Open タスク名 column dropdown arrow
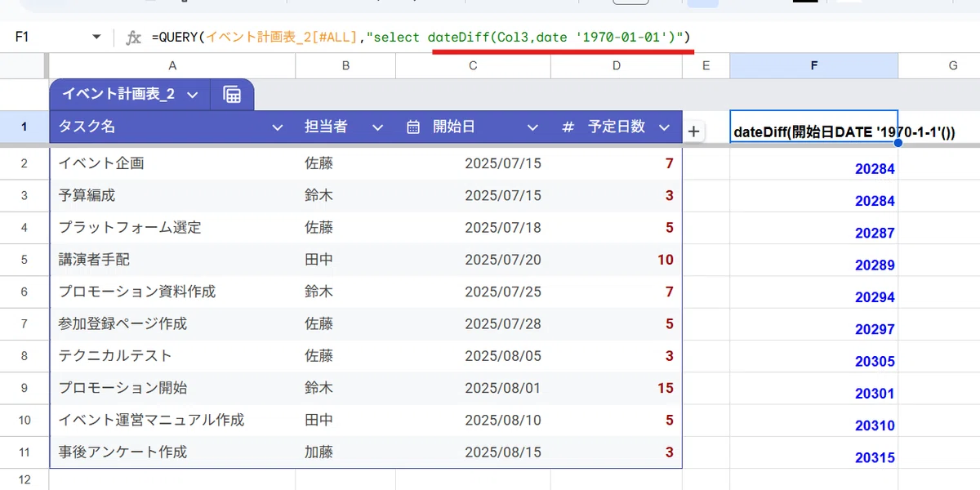Image resolution: width=980 pixels, height=490 pixels. click(278, 127)
